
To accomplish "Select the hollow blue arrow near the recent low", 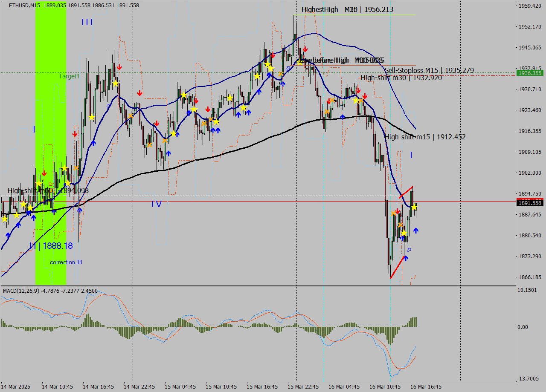I will point(409,250).
